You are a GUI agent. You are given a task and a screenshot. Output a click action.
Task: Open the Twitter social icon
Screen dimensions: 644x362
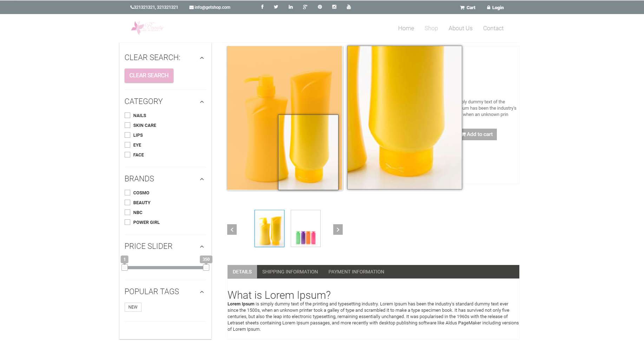(x=276, y=7)
